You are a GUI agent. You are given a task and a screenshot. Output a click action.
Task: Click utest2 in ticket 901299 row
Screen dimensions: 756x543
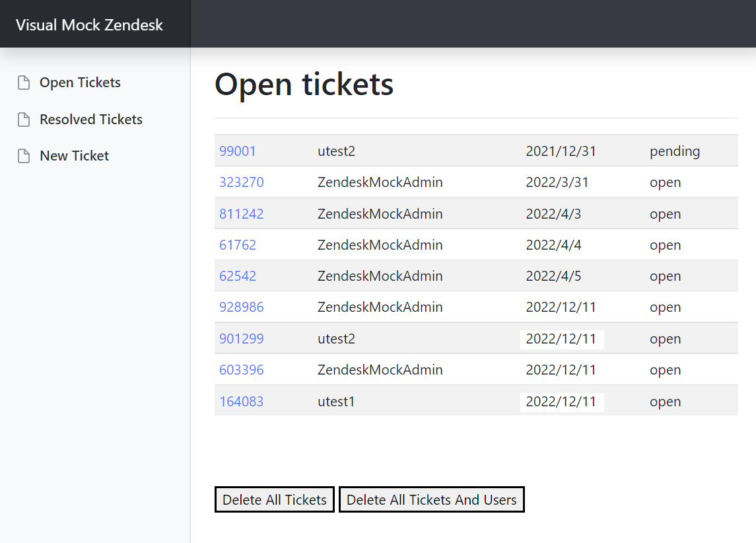click(x=336, y=338)
